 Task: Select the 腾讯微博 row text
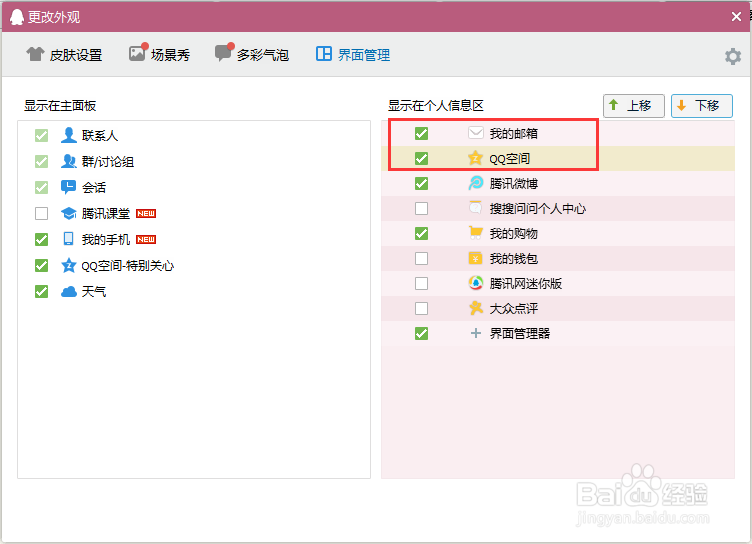pyautogui.click(x=514, y=184)
